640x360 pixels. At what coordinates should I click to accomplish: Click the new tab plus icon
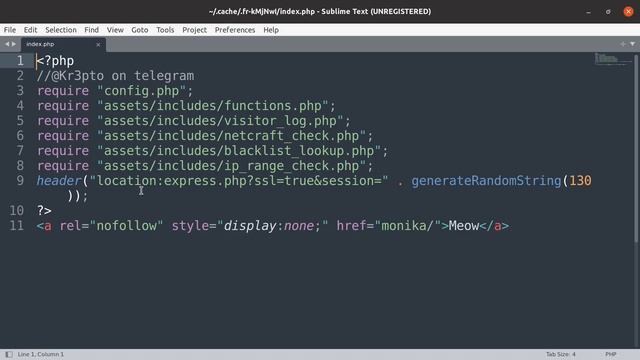[x=623, y=44]
